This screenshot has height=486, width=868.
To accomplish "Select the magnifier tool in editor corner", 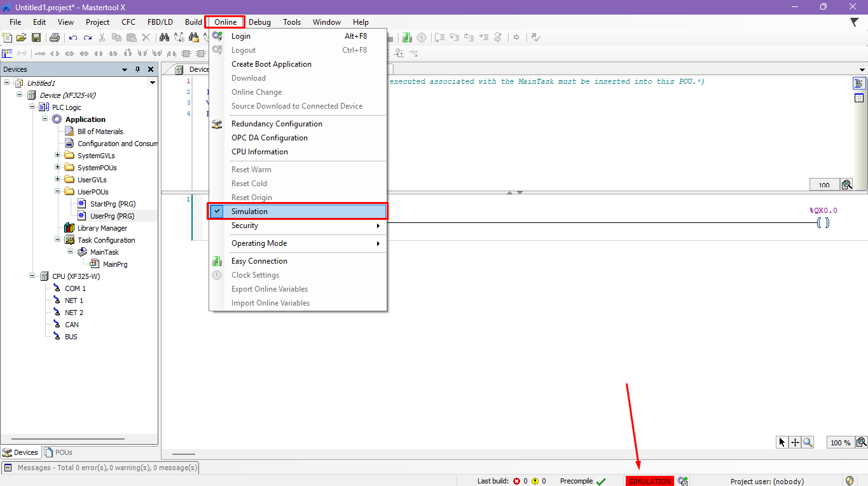I will (808, 442).
